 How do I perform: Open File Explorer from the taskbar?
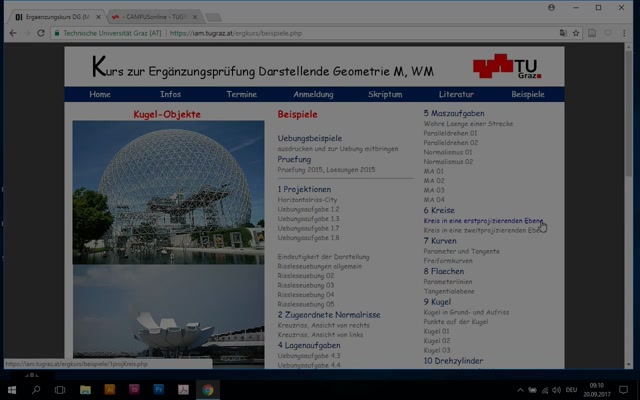[85, 389]
